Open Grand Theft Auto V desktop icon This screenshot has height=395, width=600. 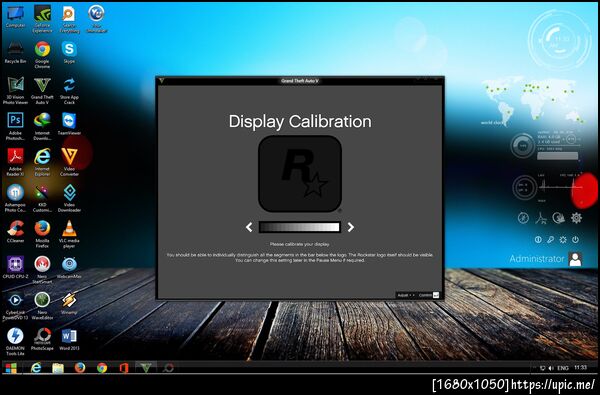click(x=42, y=91)
